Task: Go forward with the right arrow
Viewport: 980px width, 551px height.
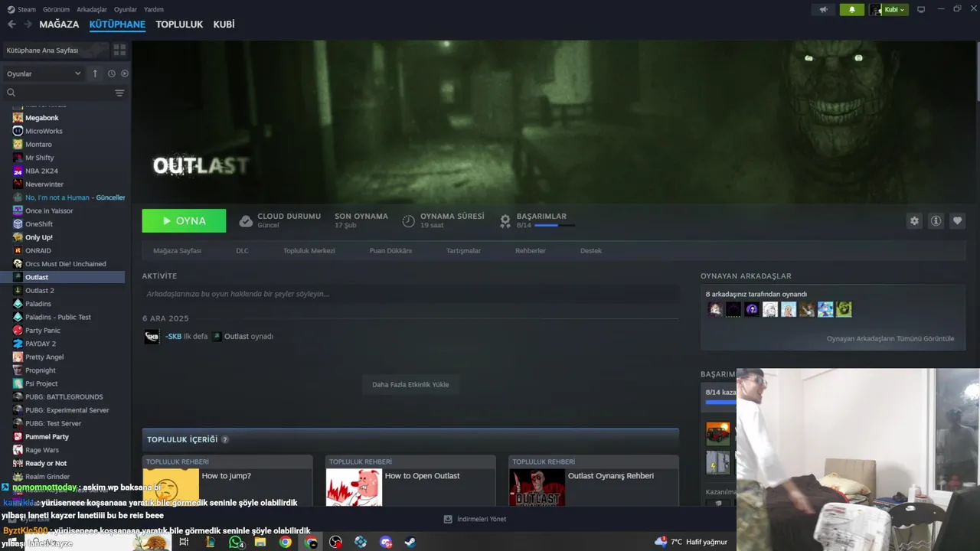Action: click(28, 24)
